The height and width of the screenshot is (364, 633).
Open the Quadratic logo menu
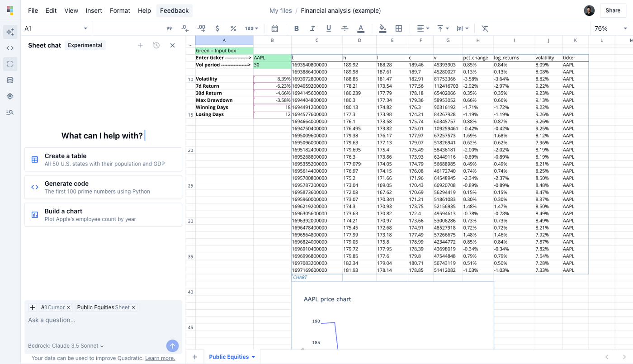[x=10, y=10]
